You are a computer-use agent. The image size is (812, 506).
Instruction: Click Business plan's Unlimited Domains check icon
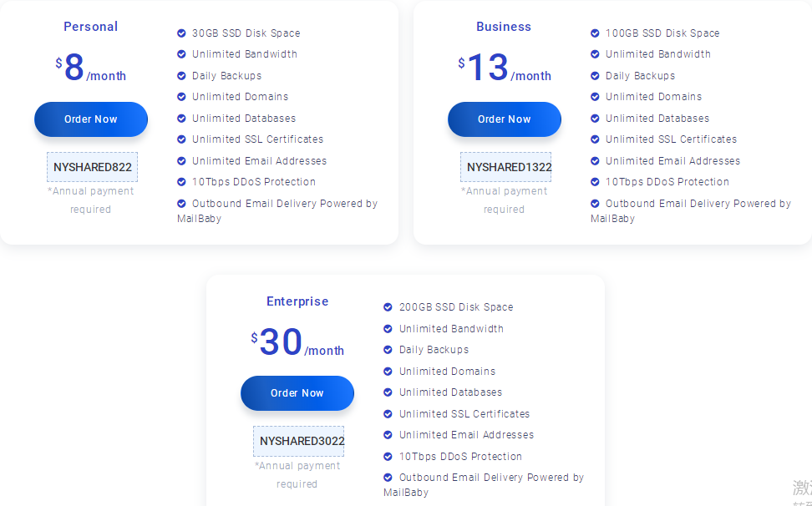point(595,97)
